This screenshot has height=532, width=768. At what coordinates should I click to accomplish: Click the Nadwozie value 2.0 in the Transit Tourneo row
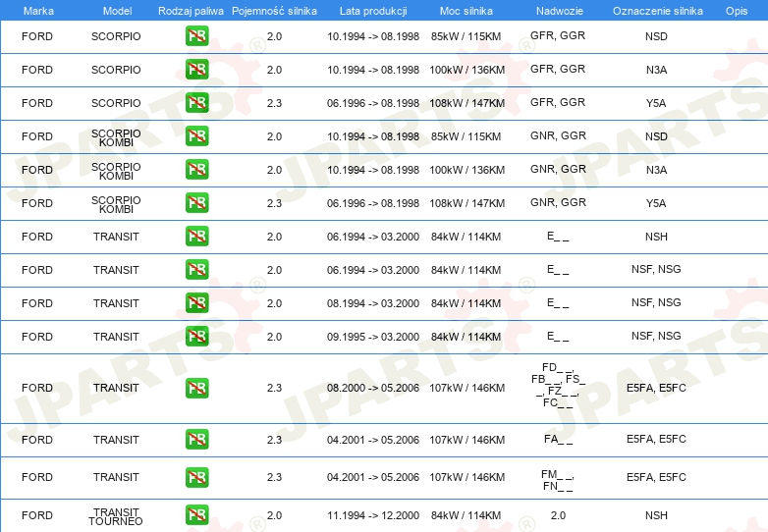[558, 515]
